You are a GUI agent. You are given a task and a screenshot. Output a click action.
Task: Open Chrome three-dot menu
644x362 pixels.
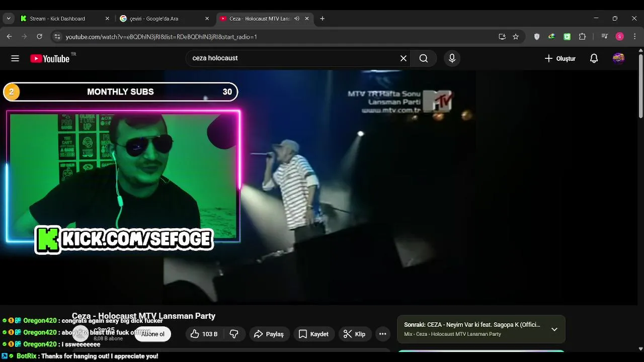(635, 37)
